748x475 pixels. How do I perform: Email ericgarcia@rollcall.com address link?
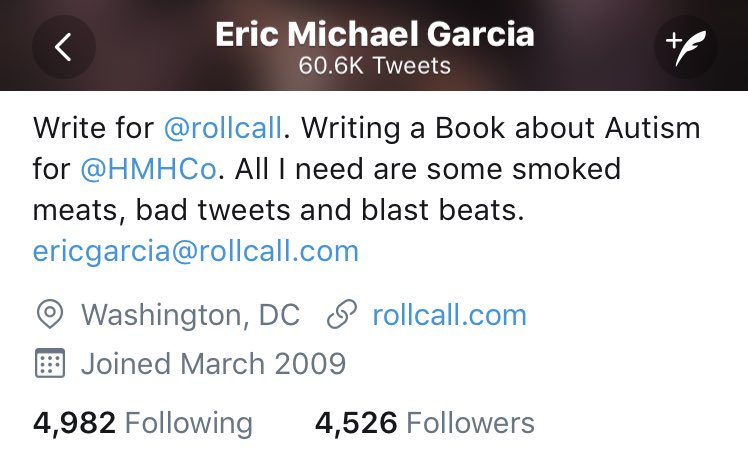click(x=196, y=251)
